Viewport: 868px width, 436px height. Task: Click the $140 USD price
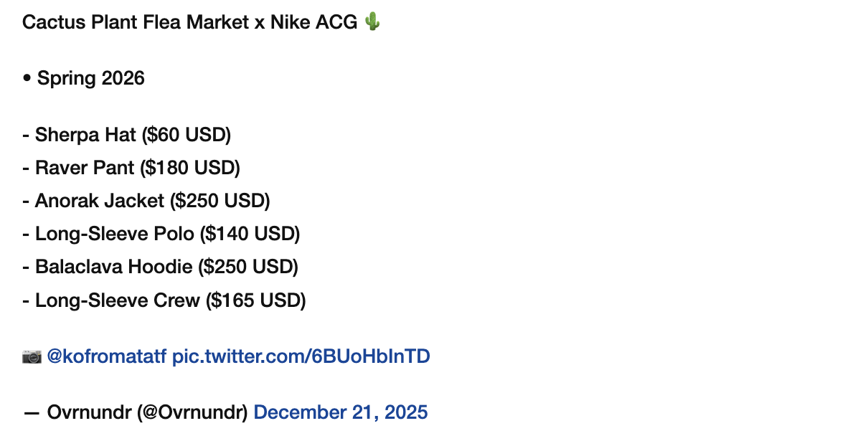click(250, 234)
